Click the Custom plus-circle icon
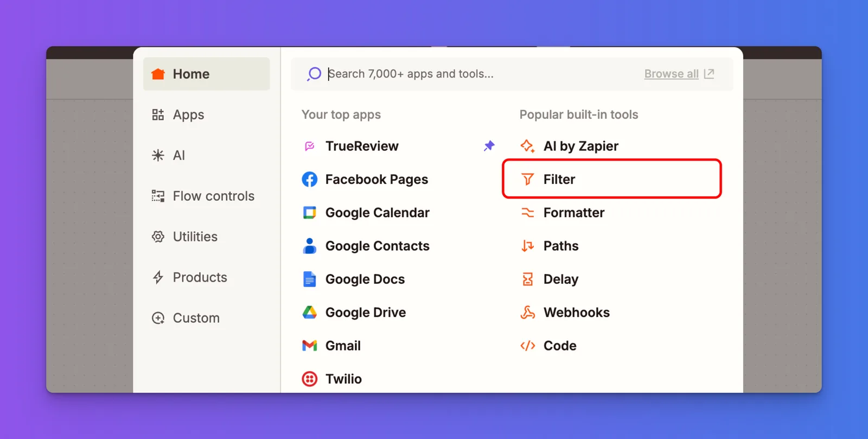The width and height of the screenshot is (868, 439). tap(158, 318)
